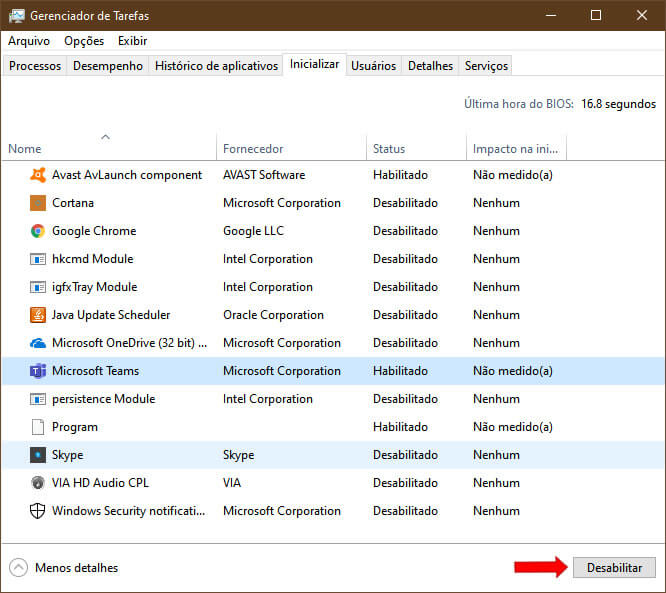
Task: Click the AVAST Software supplier cell
Action: [x=264, y=175]
